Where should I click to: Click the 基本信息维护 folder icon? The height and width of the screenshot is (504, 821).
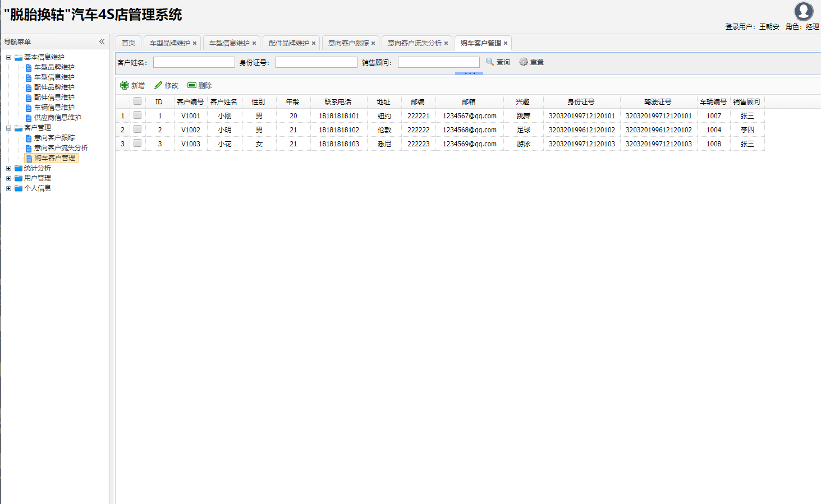[19, 57]
